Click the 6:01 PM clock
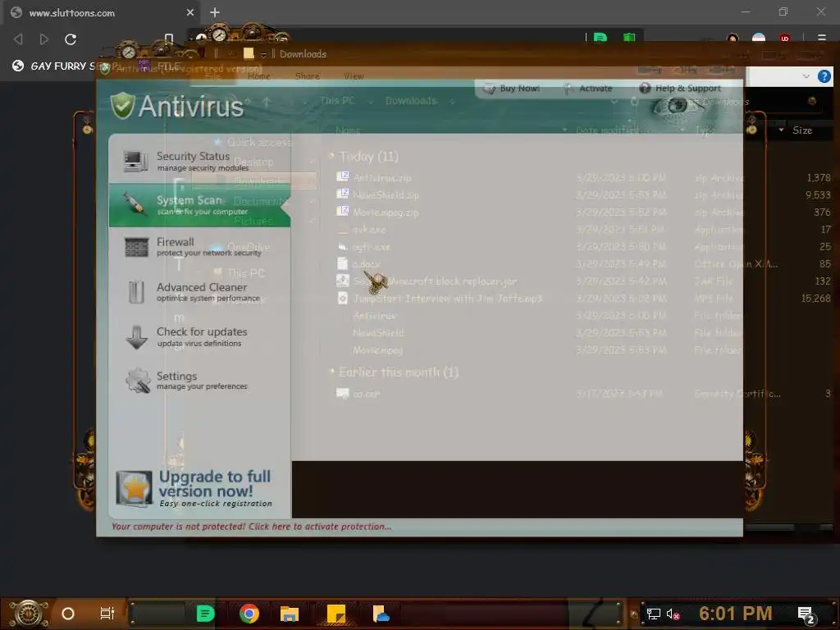 pos(736,613)
